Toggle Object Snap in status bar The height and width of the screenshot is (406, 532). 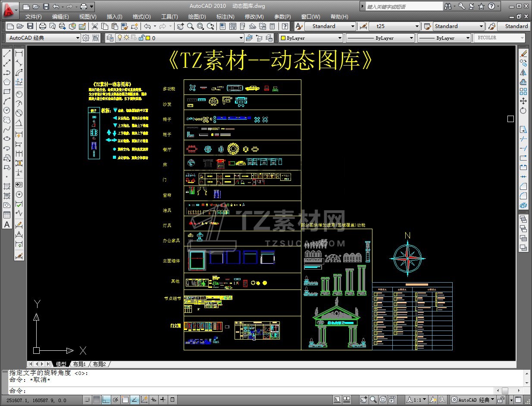point(125,400)
